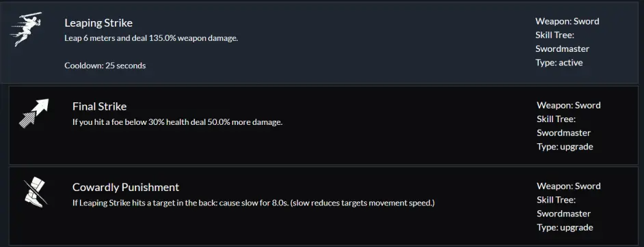Click Weapon: Sword label in Final Strike row
Screen dimensions: 644x247
[568, 105]
